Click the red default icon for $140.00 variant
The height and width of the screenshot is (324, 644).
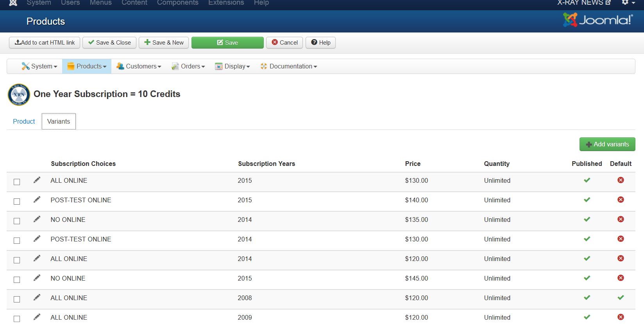[x=621, y=200]
